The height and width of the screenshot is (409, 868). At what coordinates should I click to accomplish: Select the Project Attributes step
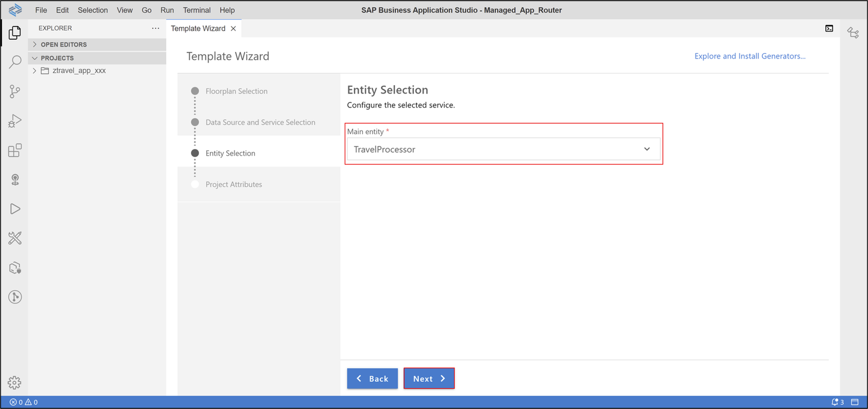coord(234,184)
